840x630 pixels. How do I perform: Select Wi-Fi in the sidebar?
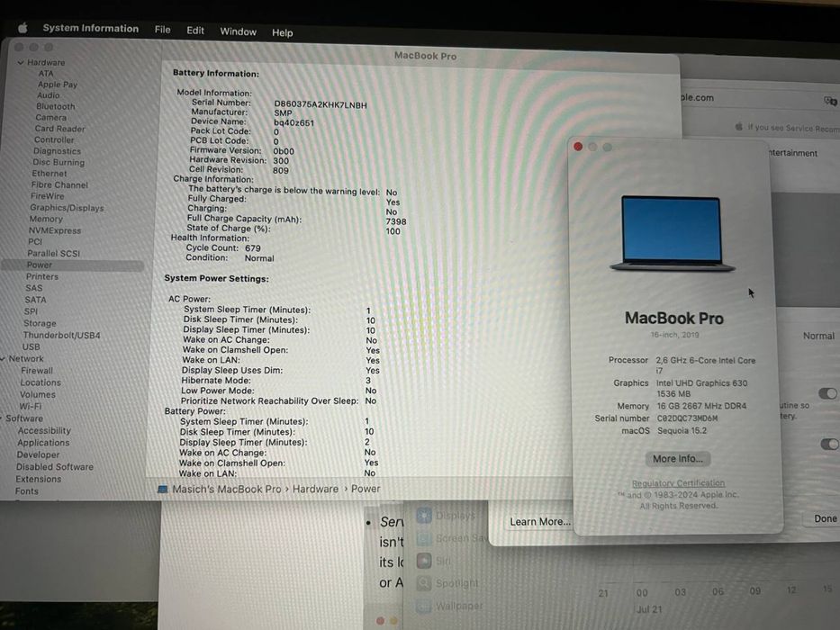coord(31,406)
